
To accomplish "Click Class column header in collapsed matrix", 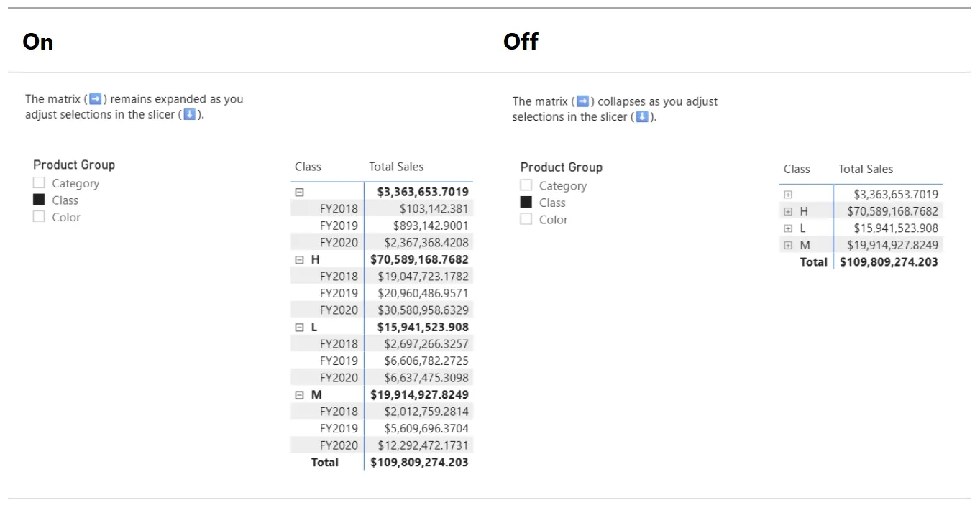I will 797,169.
